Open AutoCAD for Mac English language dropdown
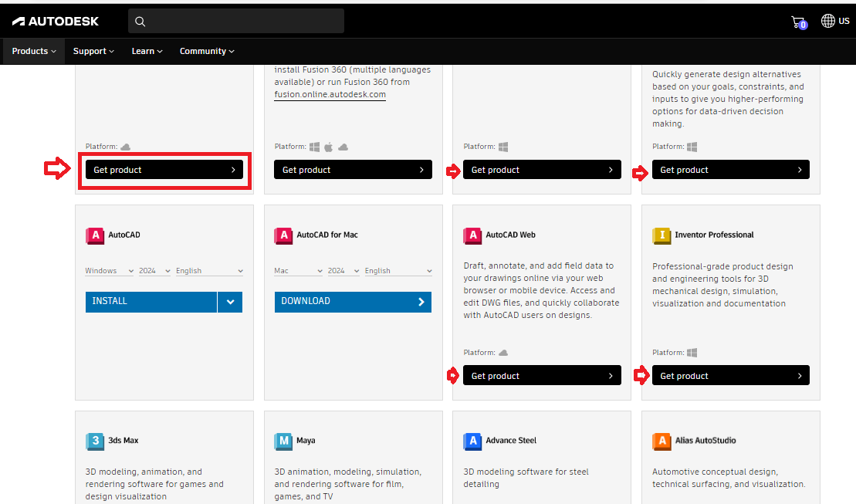 pos(398,271)
